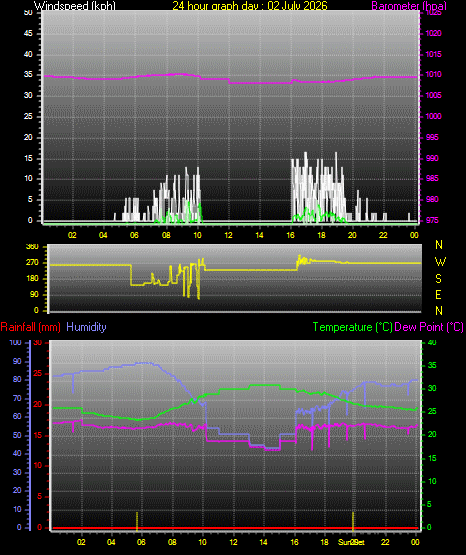Viewport: 466px width, 555px height.
Task: Click the E compass direction label
Action: 438,294
